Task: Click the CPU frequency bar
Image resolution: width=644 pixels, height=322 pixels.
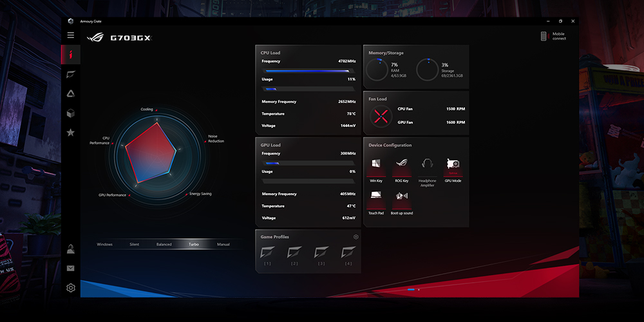Action: click(308, 71)
